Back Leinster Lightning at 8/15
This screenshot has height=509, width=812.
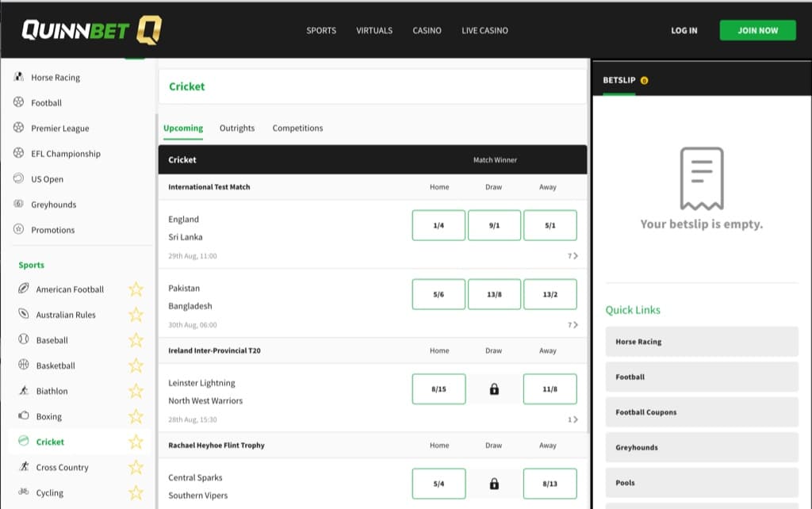(x=439, y=388)
